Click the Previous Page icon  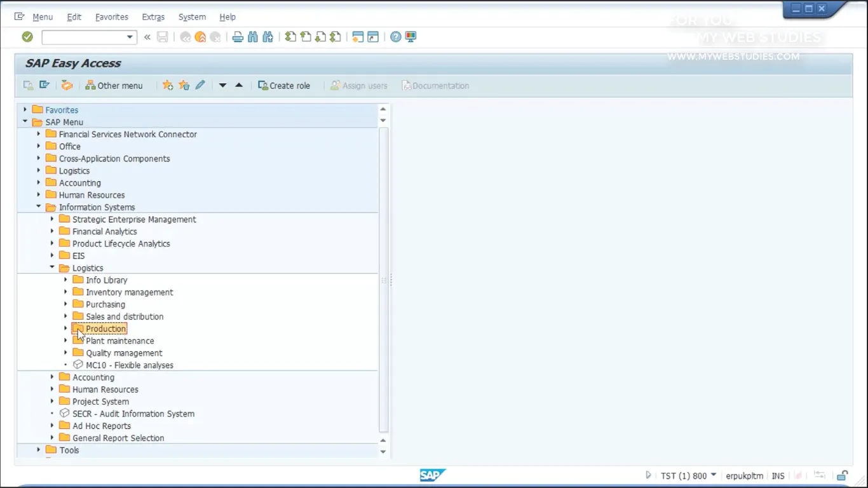[306, 37]
